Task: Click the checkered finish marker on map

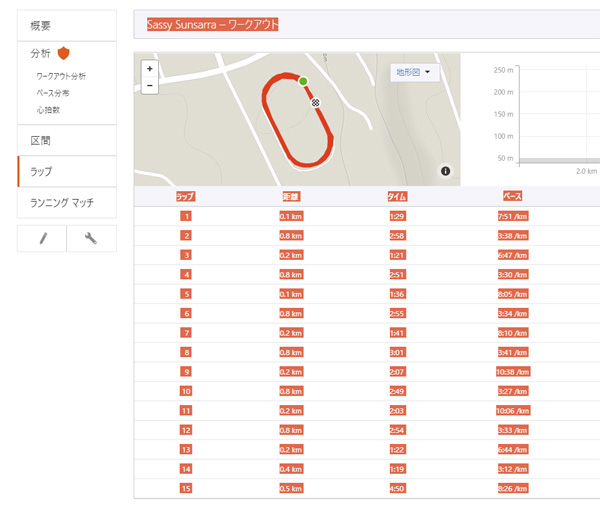Action: click(x=316, y=102)
